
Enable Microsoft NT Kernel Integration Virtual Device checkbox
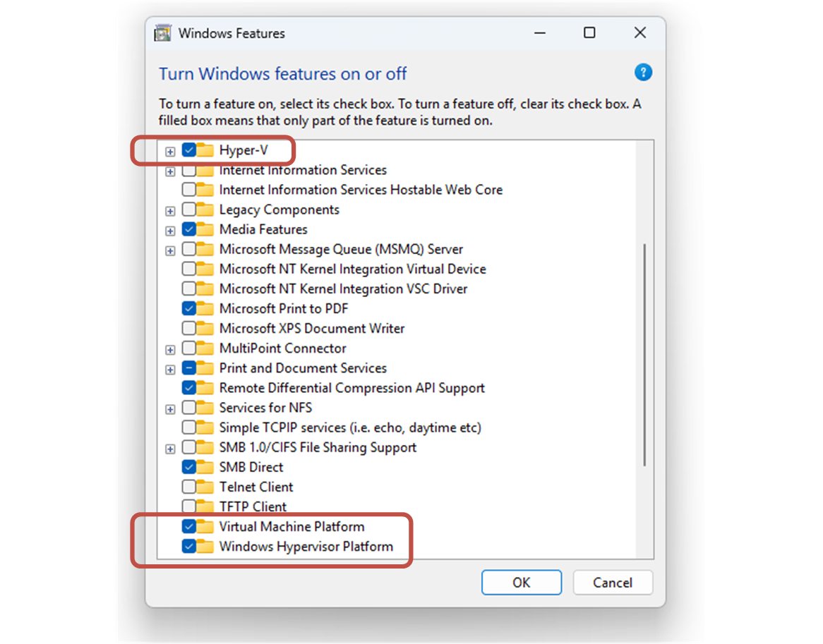coord(189,269)
